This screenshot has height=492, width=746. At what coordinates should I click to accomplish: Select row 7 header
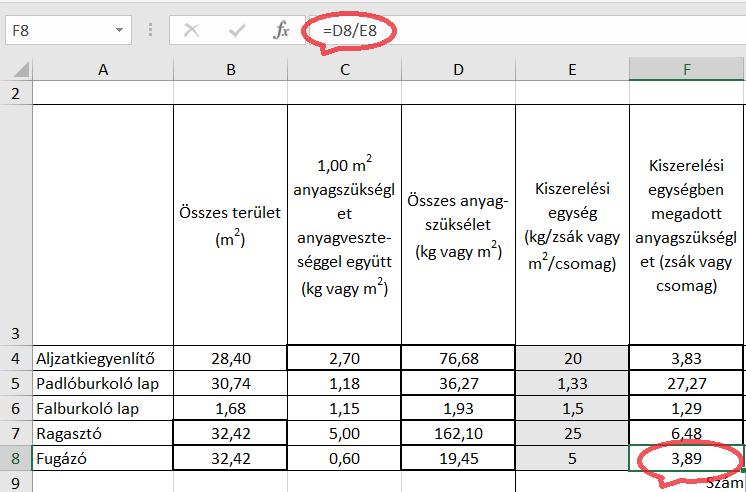16,433
